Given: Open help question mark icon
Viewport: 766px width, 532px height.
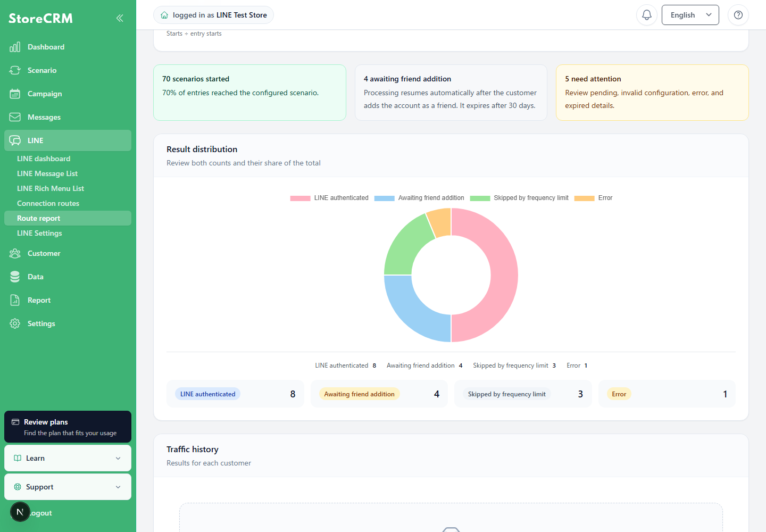Looking at the screenshot, I should [738, 15].
